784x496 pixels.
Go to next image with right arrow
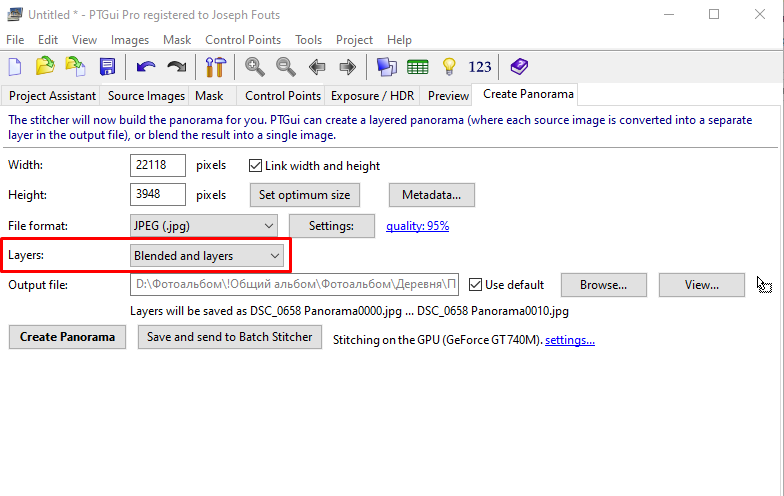(348, 66)
